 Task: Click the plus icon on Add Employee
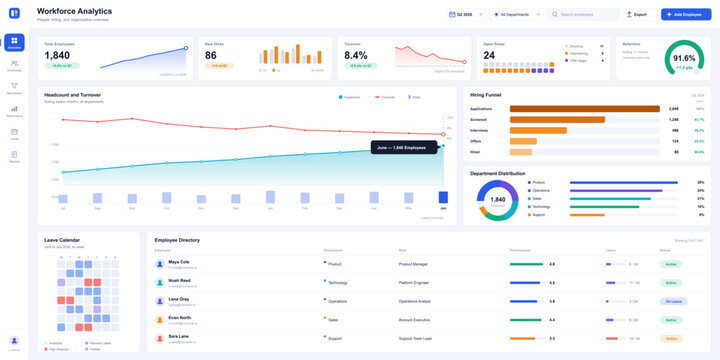pos(669,15)
